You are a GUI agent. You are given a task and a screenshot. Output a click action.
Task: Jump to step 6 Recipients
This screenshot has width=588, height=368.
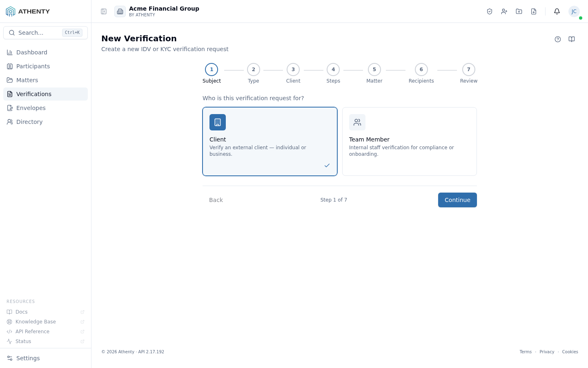[x=421, y=74]
